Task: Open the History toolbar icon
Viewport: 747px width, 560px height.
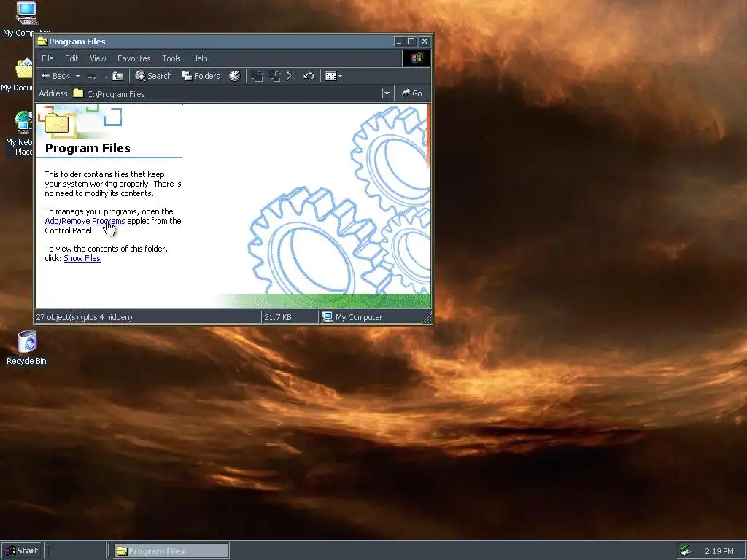Action: [235, 76]
